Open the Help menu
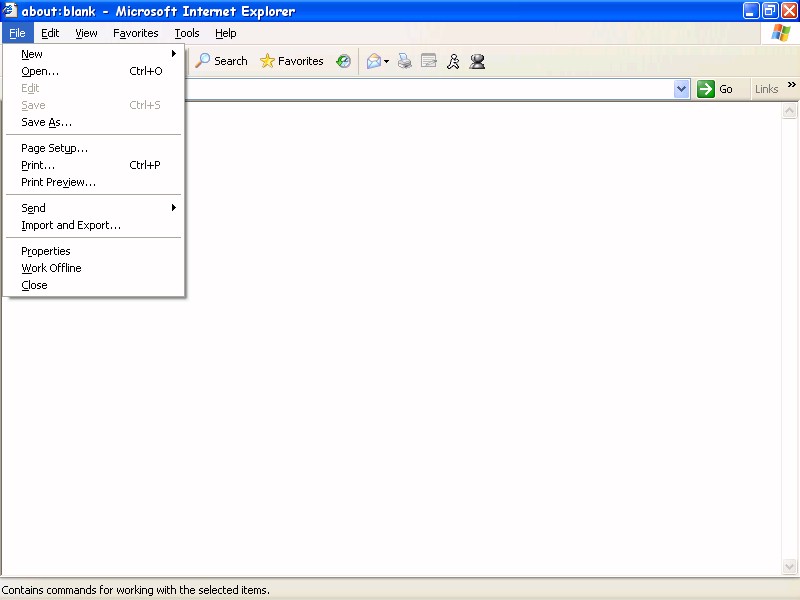Viewport: 800px width, 600px height. pos(226,33)
